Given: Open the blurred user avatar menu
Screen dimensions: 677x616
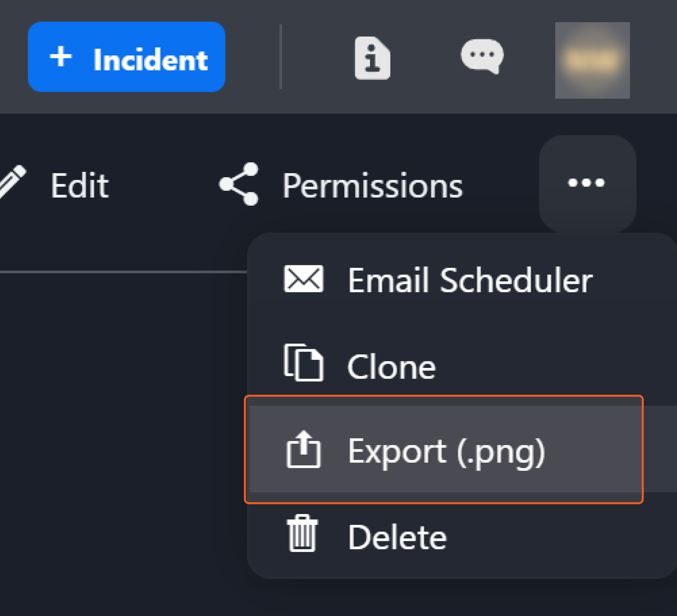Looking at the screenshot, I should 592,60.
